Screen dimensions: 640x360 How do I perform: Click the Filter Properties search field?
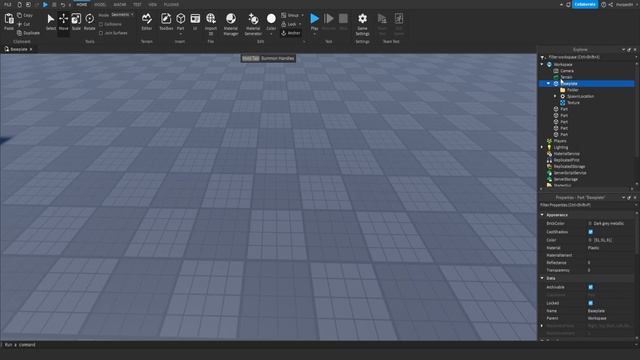click(x=586, y=205)
